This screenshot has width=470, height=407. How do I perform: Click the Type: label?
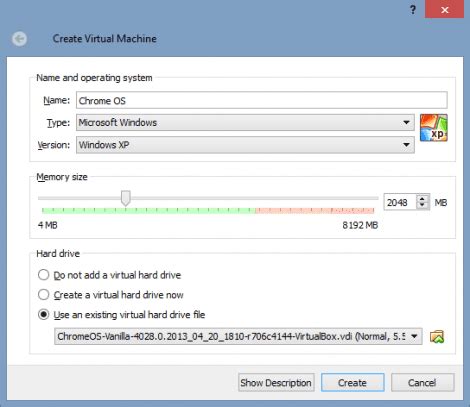(x=58, y=123)
